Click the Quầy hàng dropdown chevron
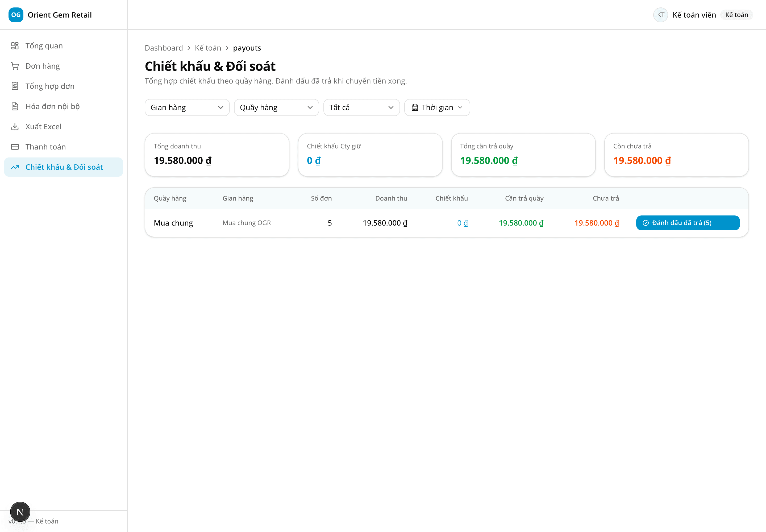 310,108
